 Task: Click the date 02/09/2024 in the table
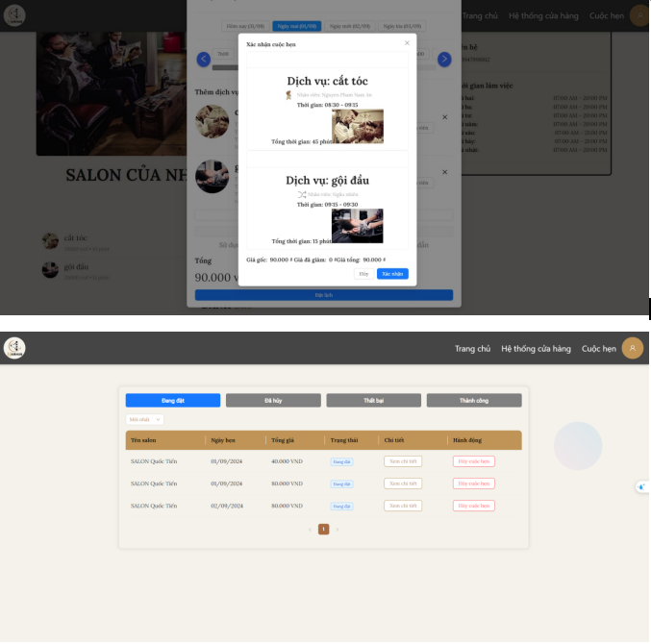(227, 506)
